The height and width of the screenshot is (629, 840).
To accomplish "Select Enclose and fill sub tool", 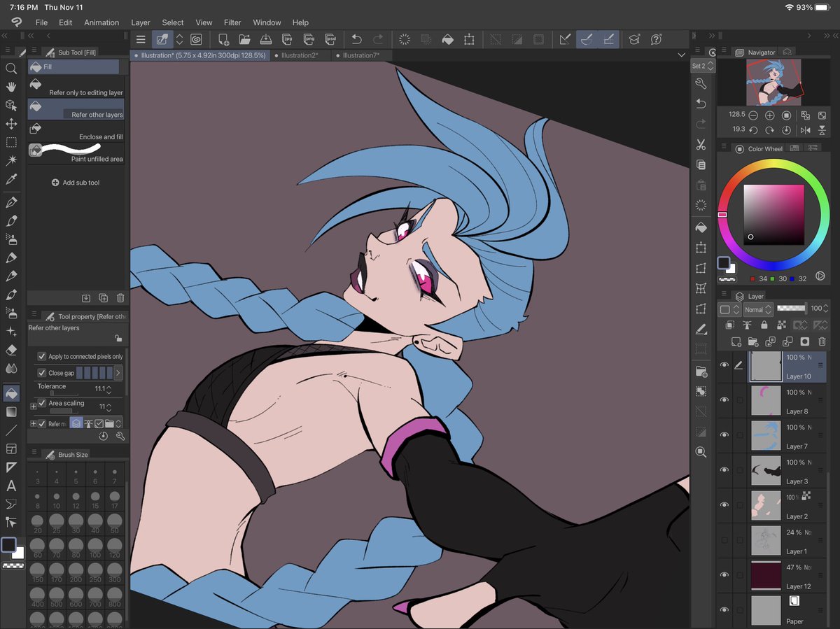I will [76, 132].
